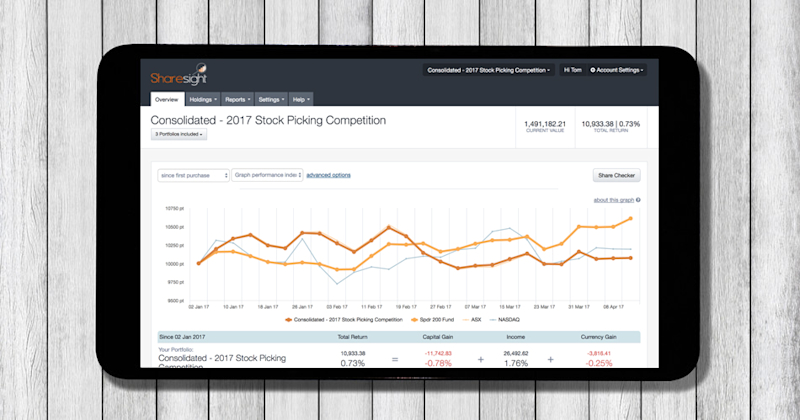Open the Hi Tom user menu
Image resolution: width=800 pixels, height=420 pixels.
(x=572, y=70)
